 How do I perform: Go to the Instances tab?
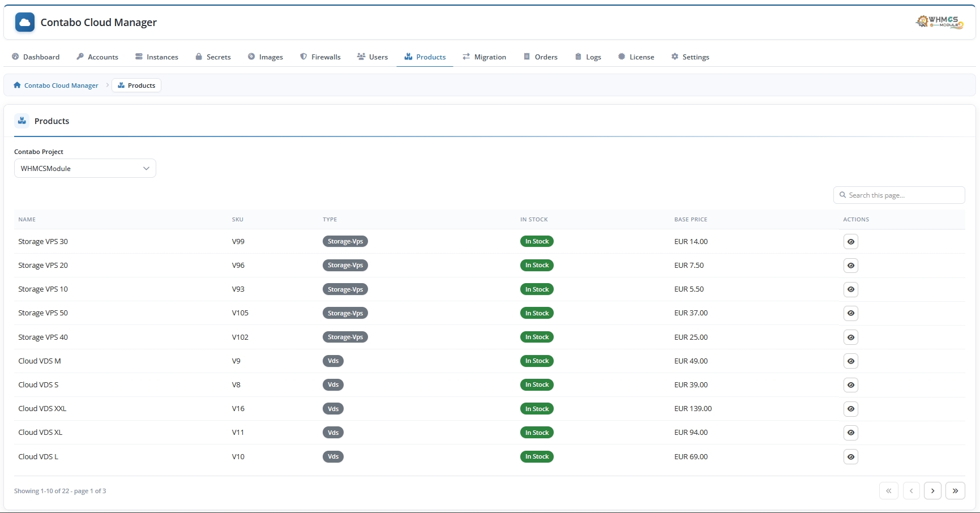coord(157,57)
